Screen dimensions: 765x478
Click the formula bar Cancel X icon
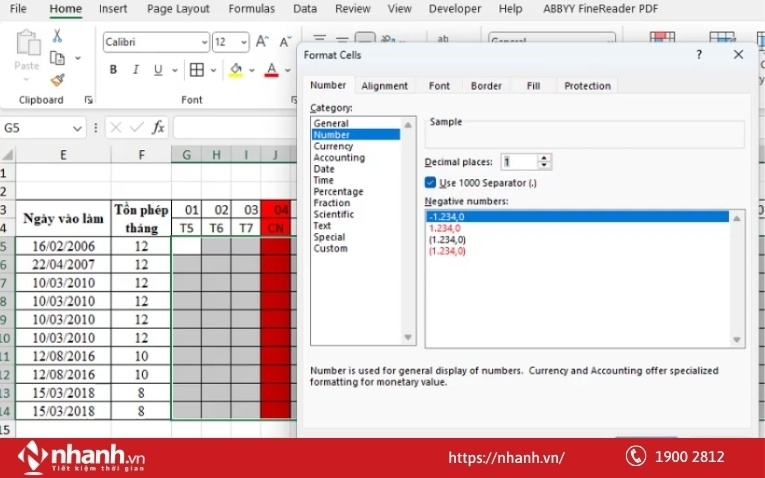[116, 128]
